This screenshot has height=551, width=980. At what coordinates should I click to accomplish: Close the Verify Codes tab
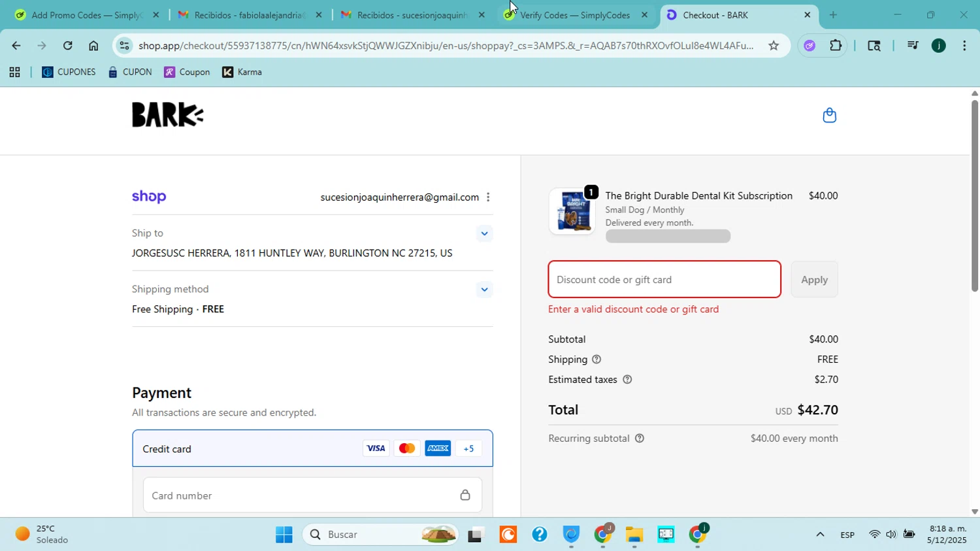(x=644, y=14)
